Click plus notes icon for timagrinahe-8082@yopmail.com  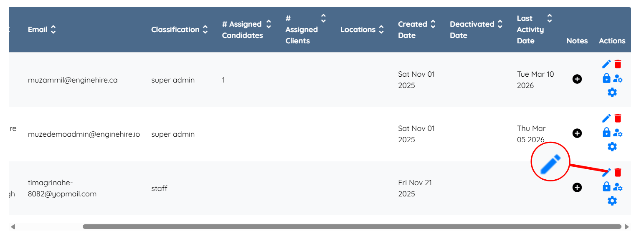pyautogui.click(x=577, y=188)
